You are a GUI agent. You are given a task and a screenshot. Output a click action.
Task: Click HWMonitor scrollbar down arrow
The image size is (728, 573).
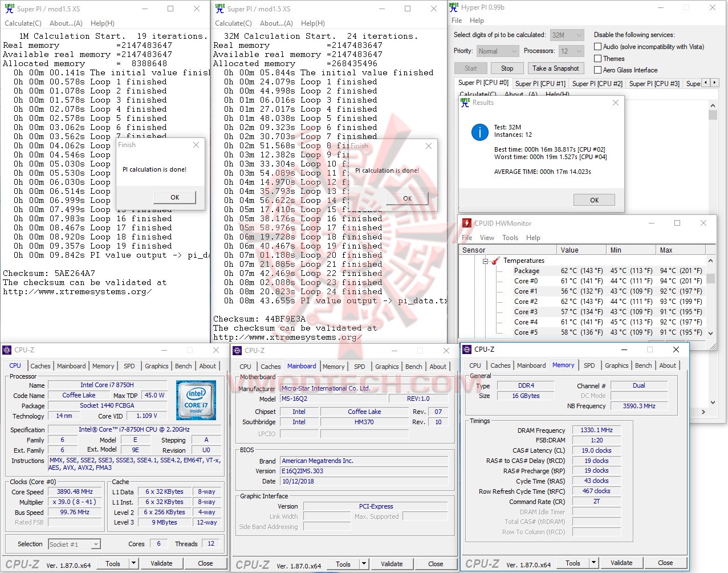710,333
